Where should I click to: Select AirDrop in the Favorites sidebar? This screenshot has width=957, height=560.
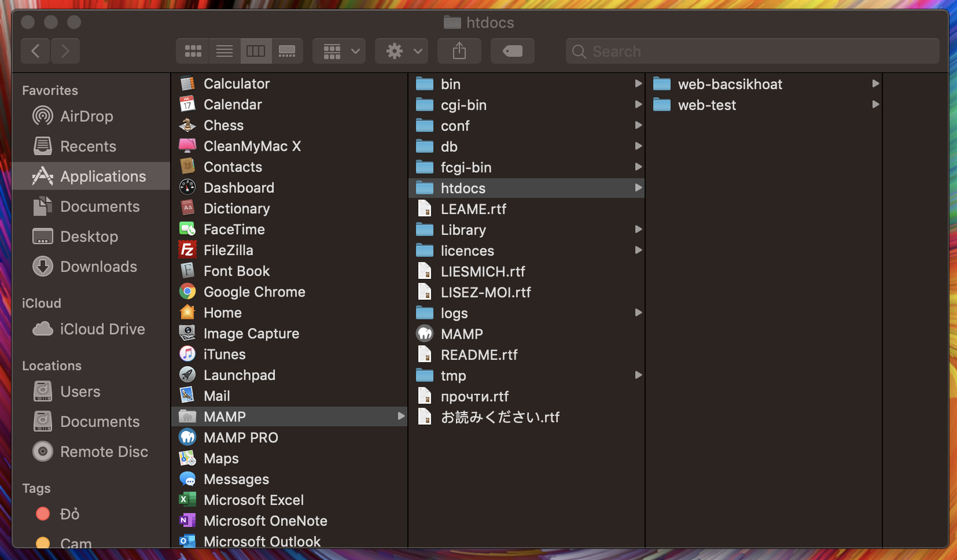pos(86,116)
